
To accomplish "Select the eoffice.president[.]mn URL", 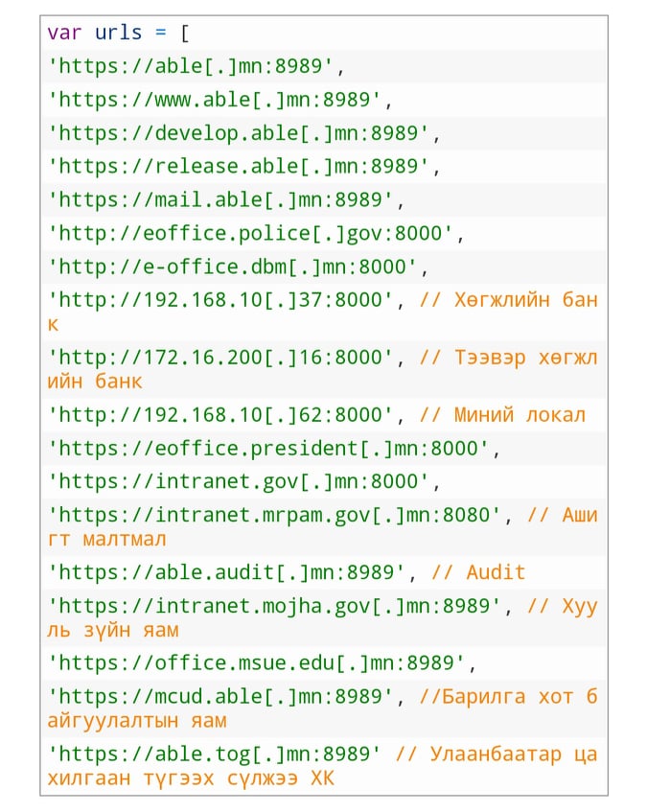I will (268, 449).
